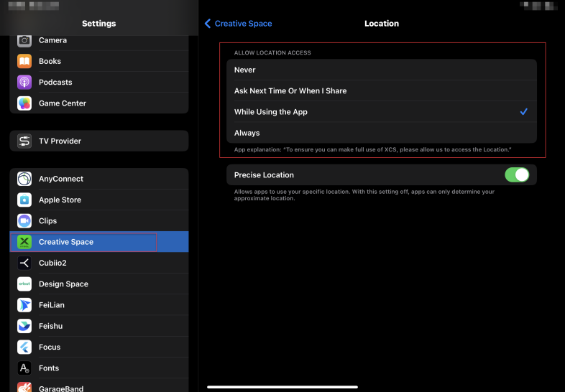Open Clips settings row
The height and width of the screenshot is (392, 565).
tap(99, 220)
